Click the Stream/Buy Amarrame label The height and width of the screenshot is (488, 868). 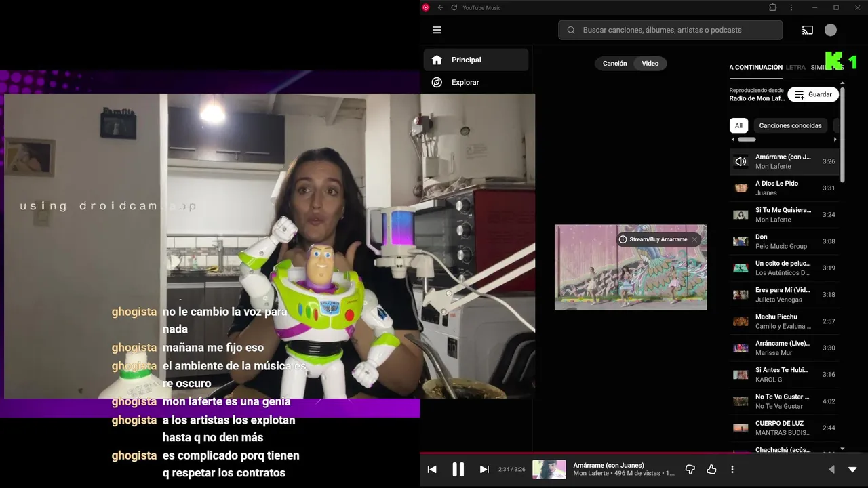[x=658, y=239]
